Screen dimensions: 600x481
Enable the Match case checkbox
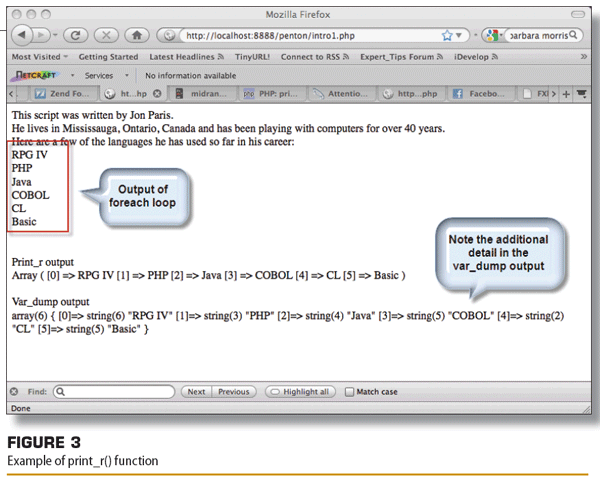pos(349,392)
